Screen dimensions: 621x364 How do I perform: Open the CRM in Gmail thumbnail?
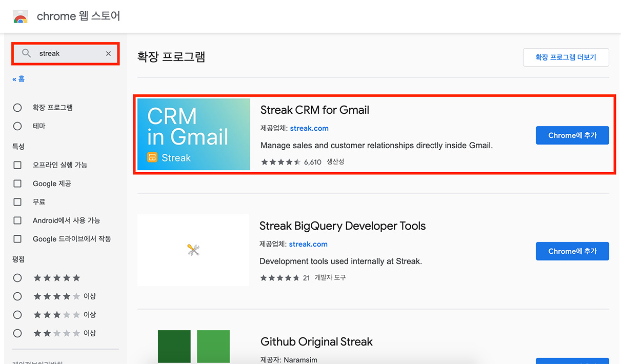pyautogui.click(x=194, y=134)
